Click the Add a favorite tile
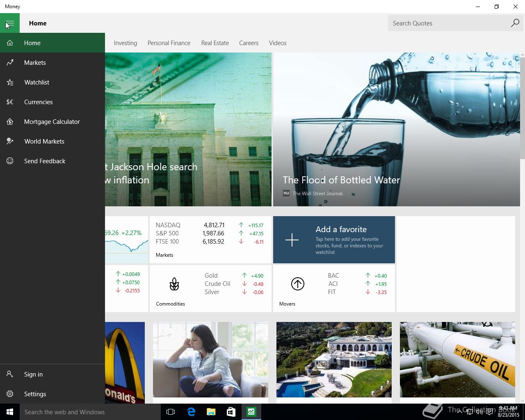Image resolution: width=525 pixels, height=420 pixels. [334, 240]
